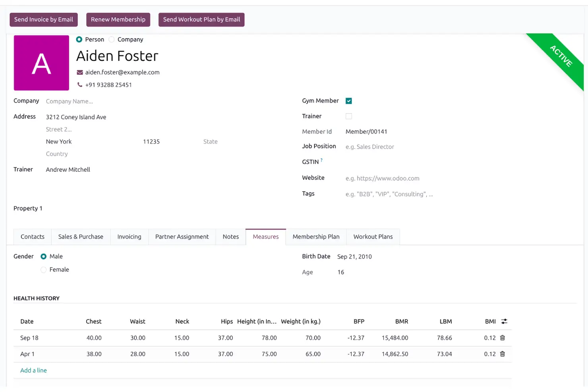Edit the name field Aiden Foster
The image size is (588, 392).
[117, 56]
